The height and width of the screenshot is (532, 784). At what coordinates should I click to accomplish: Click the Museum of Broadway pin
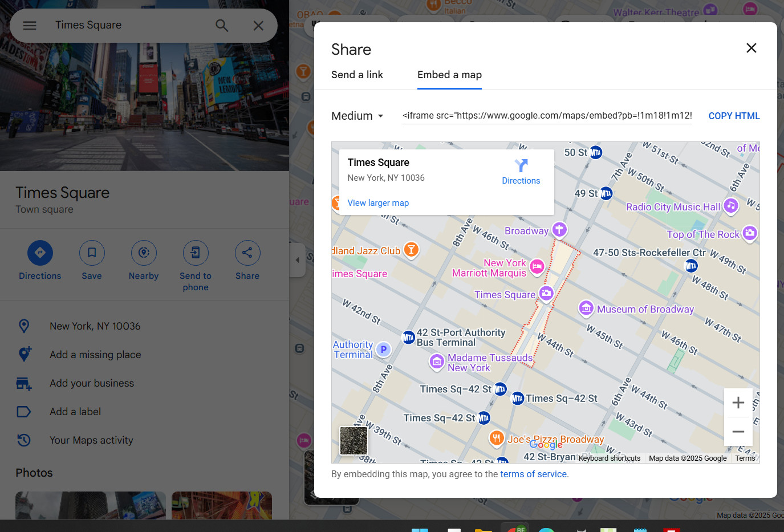(586, 308)
